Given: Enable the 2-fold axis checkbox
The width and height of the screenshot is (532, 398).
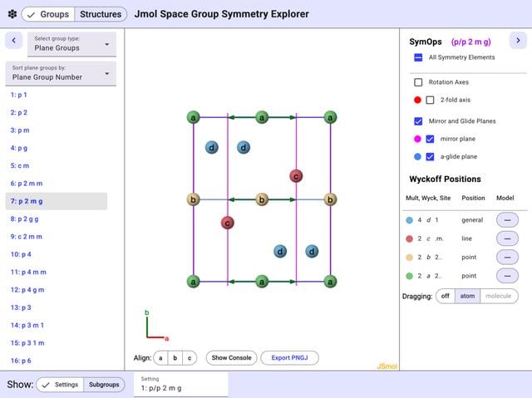Looking at the screenshot, I should pos(430,100).
